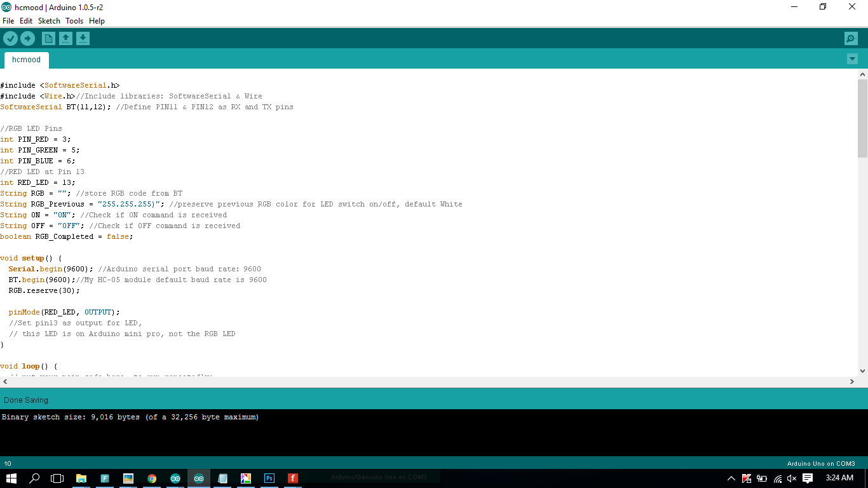Create a new sketch with the New icon

[48, 38]
